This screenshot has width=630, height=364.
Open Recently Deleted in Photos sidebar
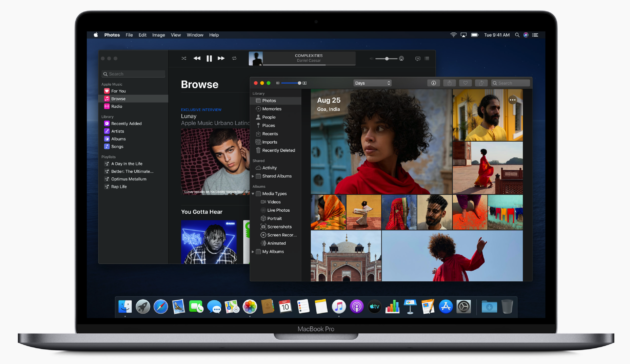click(276, 150)
